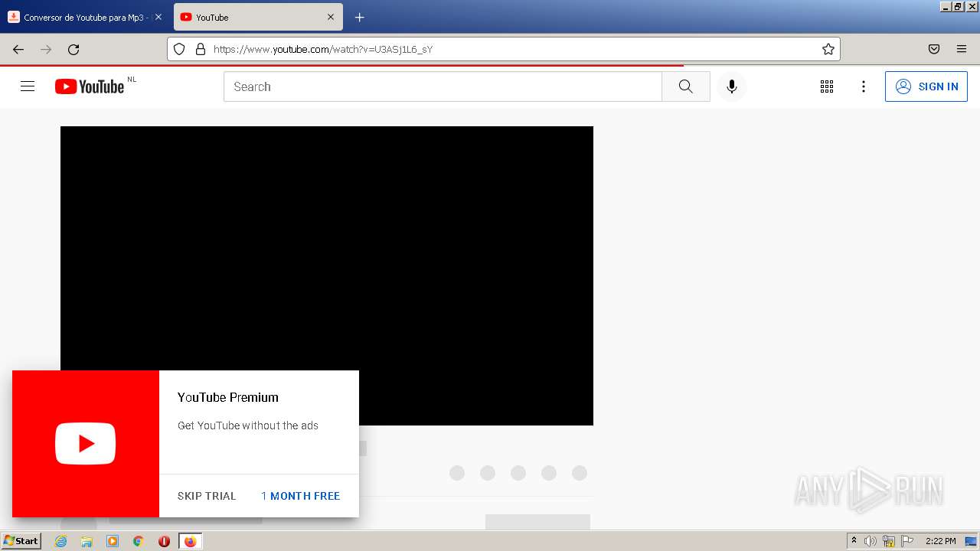Image resolution: width=980 pixels, height=551 pixels.
Task: Close the Conversor de Youtube tab
Action: point(158,17)
